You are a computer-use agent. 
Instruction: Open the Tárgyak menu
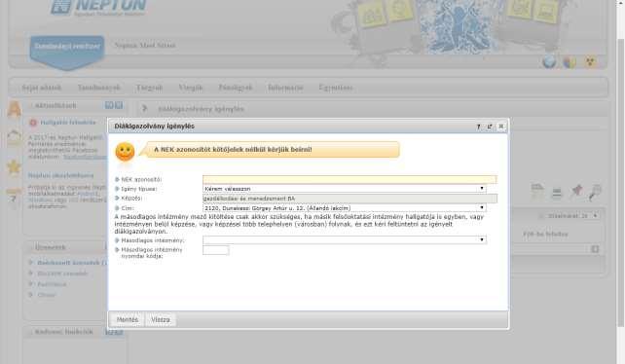click(150, 88)
